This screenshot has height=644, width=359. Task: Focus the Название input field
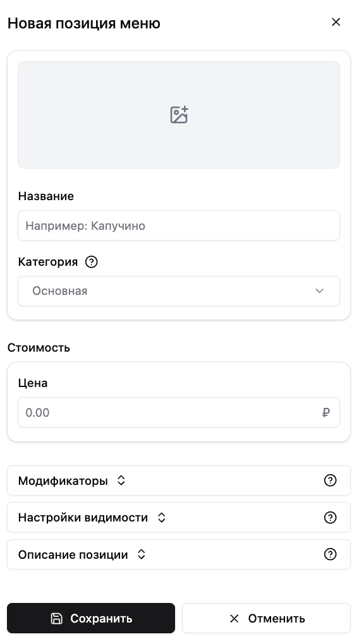coord(179,225)
